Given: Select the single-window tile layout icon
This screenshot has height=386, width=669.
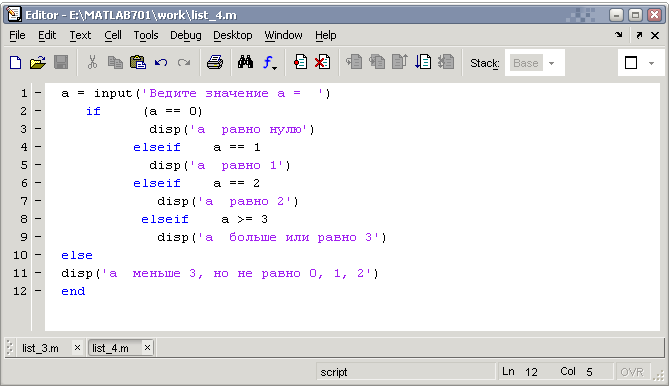Looking at the screenshot, I should click(x=631, y=63).
